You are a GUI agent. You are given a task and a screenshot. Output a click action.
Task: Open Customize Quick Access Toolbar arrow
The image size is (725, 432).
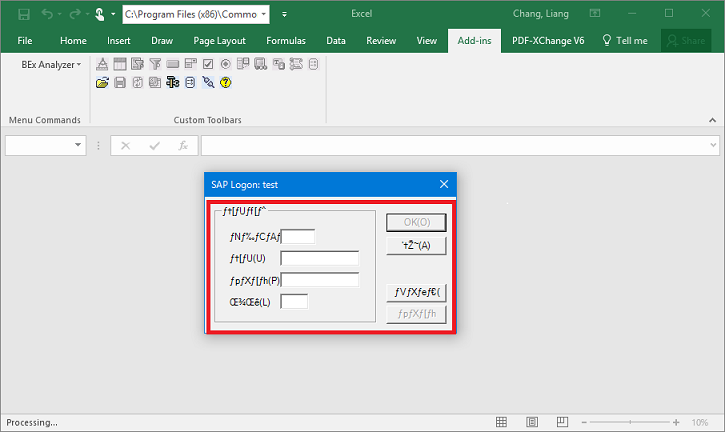(284, 14)
